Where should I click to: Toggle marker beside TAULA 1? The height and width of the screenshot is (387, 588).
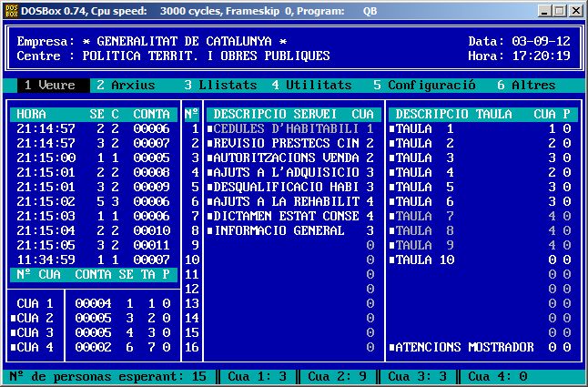pyautogui.click(x=392, y=128)
